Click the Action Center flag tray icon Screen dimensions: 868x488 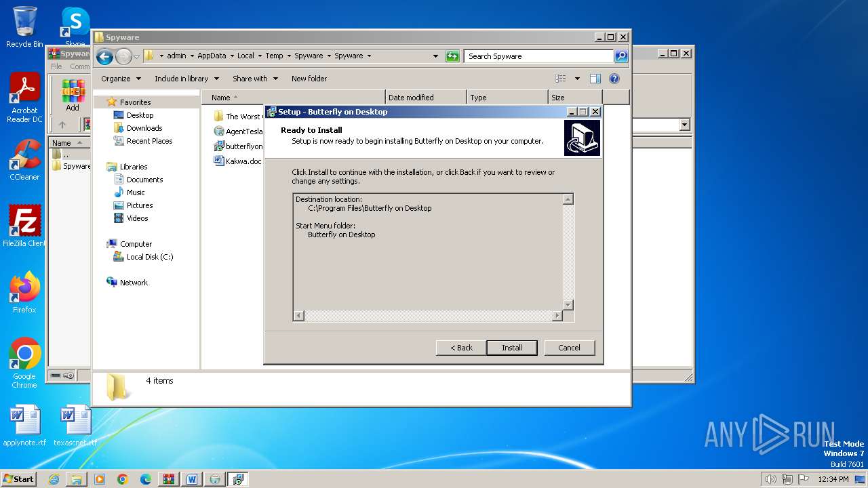(804, 479)
